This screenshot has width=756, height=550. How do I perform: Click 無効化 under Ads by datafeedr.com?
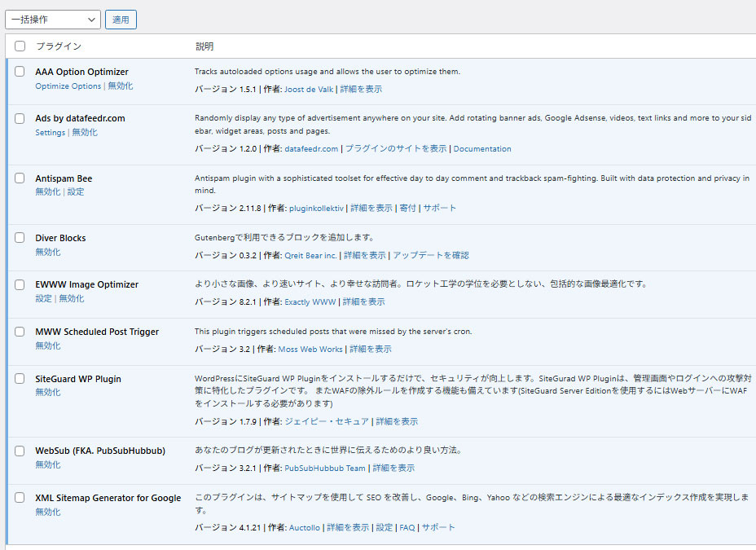pyautogui.click(x=85, y=132)
